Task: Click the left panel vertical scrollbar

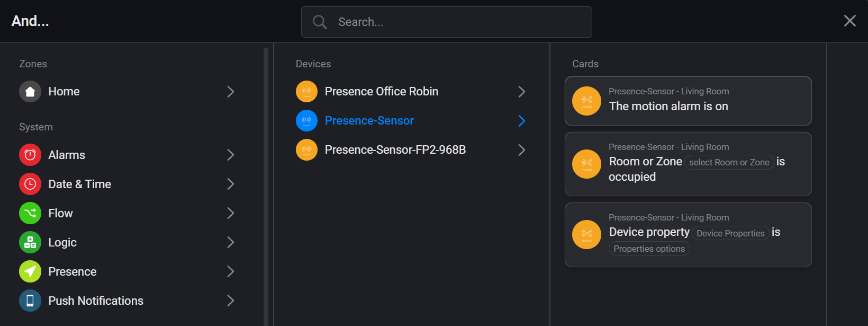Action: coord(266,186)
